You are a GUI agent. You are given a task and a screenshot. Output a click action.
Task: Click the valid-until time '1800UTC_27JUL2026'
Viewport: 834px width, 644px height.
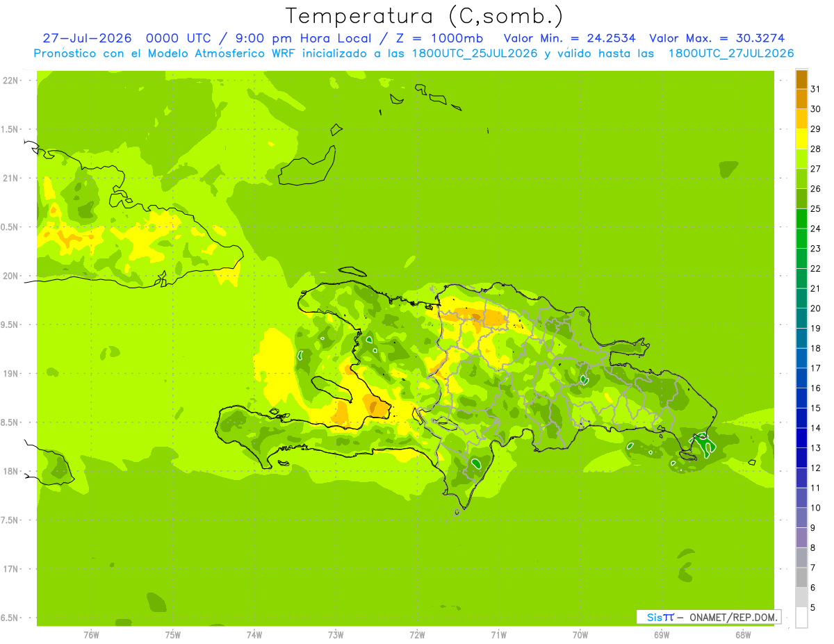tap(731, 53)
